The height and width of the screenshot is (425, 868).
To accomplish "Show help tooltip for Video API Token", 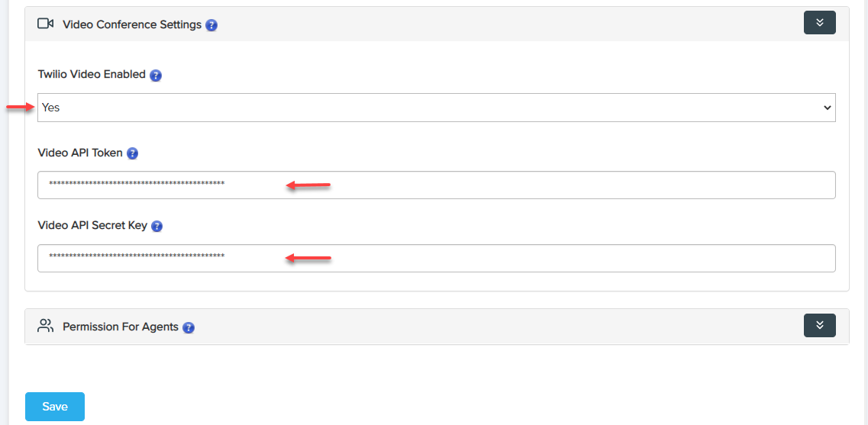I will 132,153.
